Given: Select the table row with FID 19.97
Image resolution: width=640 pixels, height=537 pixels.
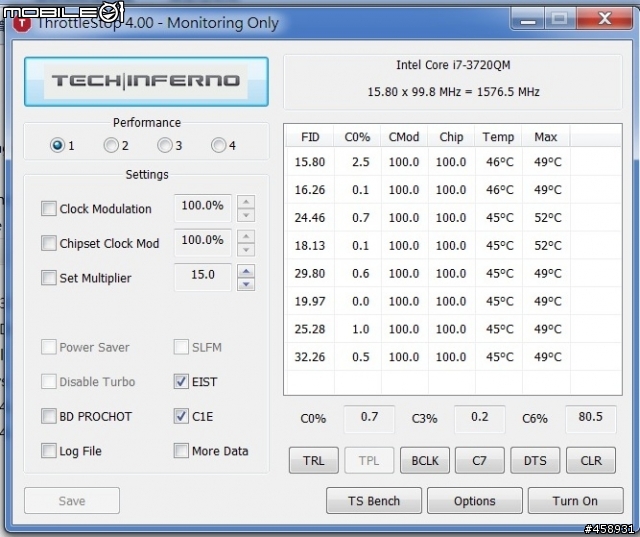Looking at the screenshot, I should (x=453, y=301).
